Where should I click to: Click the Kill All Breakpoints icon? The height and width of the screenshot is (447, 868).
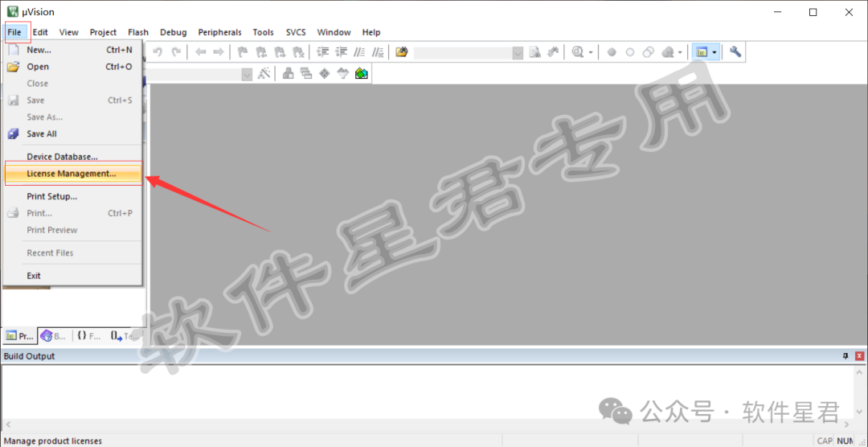[x=668, y=52]
